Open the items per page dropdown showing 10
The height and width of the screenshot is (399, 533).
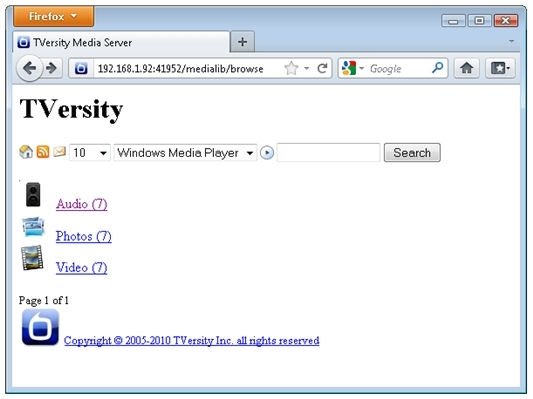90,153
